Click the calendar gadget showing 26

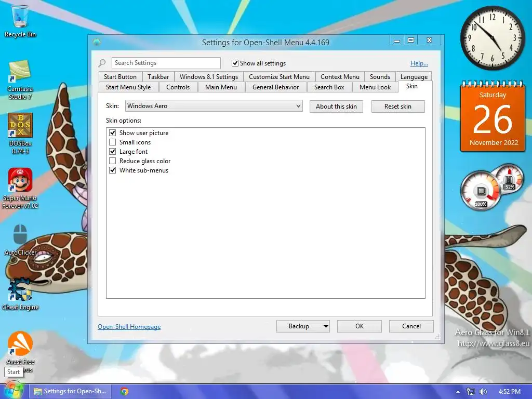(493, 116)
